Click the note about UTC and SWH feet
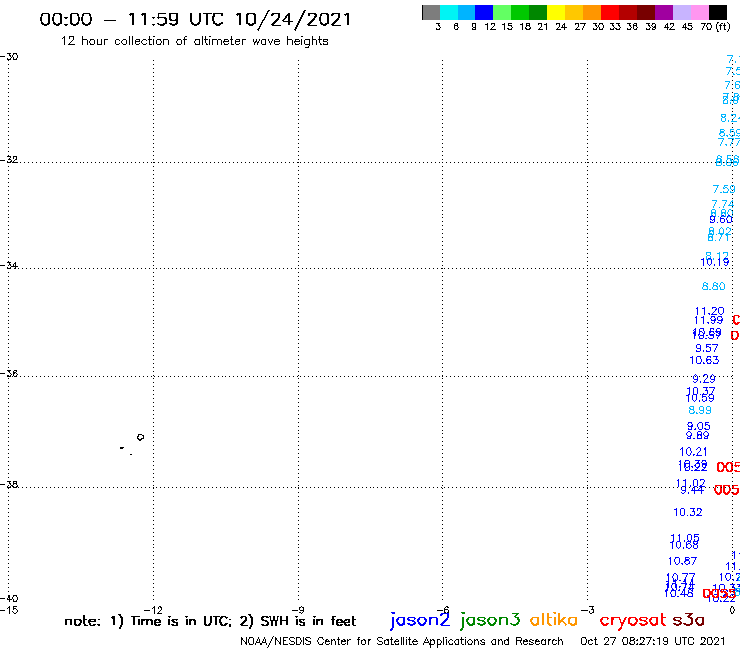 210,621
